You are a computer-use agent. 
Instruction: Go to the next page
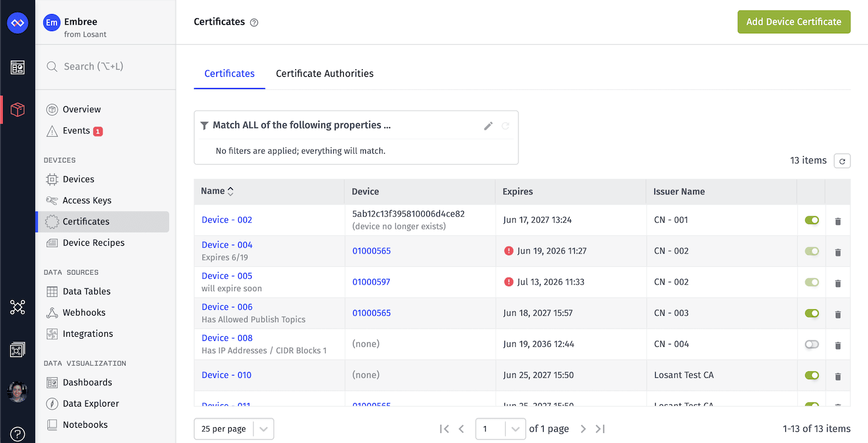(583, 429)
